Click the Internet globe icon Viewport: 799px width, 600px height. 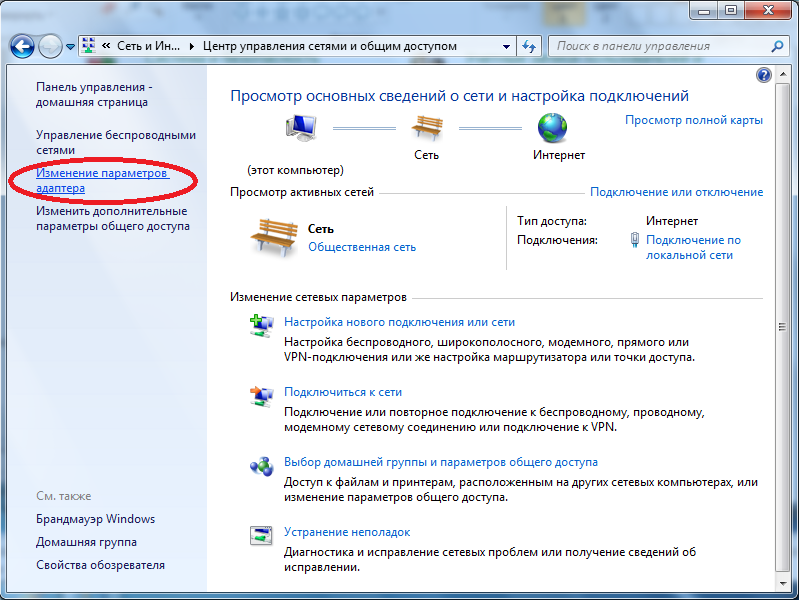552,128
